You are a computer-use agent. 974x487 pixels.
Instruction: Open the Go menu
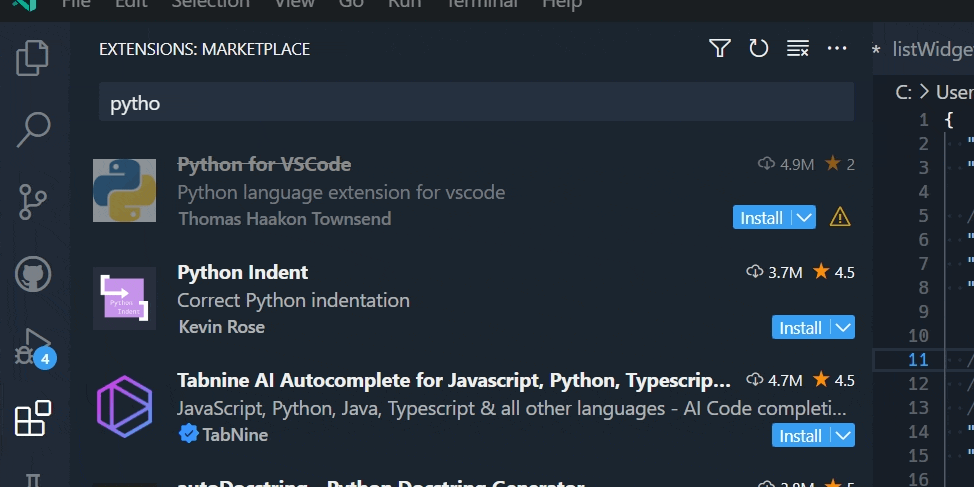click(x=351, y=4)
